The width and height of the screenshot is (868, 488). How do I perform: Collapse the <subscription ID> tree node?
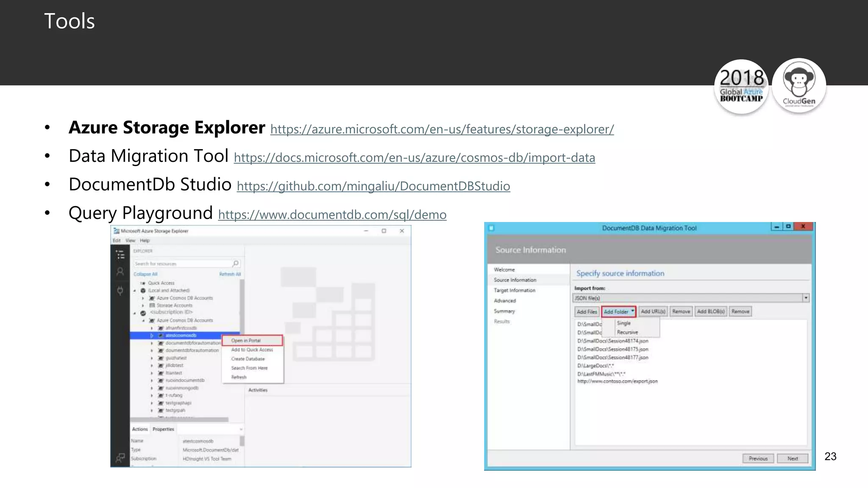pyautogui.click(x=135, y=313)
